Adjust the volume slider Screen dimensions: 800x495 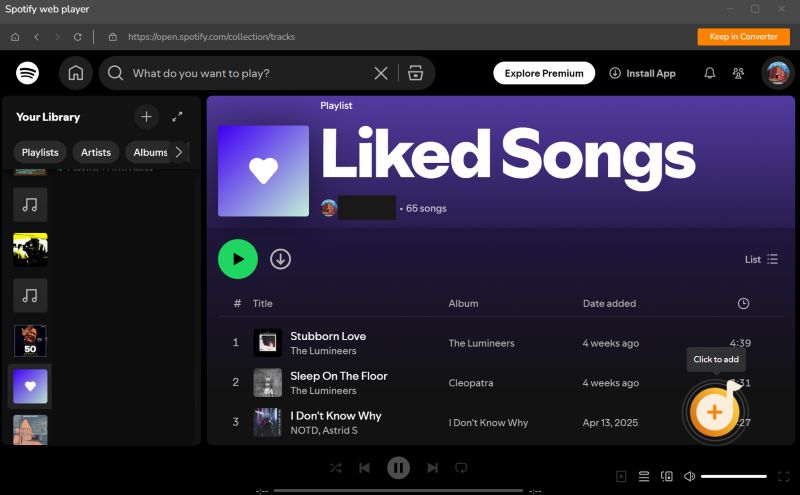[x=733, y=476]
